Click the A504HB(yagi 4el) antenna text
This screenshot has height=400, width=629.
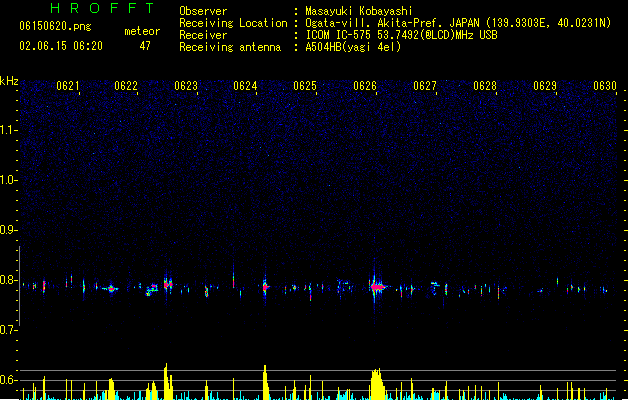[x=353, y=47]
